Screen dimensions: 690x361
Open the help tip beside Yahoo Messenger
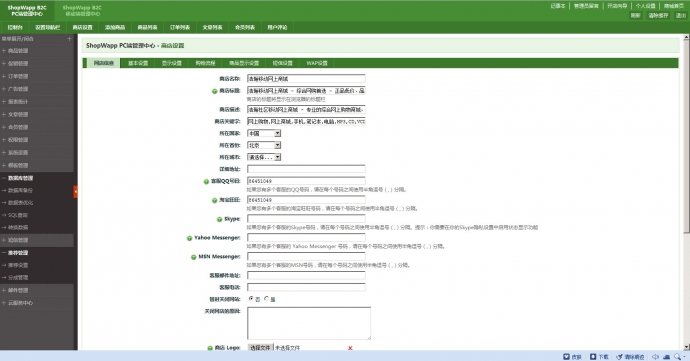(x=189, y=238)
